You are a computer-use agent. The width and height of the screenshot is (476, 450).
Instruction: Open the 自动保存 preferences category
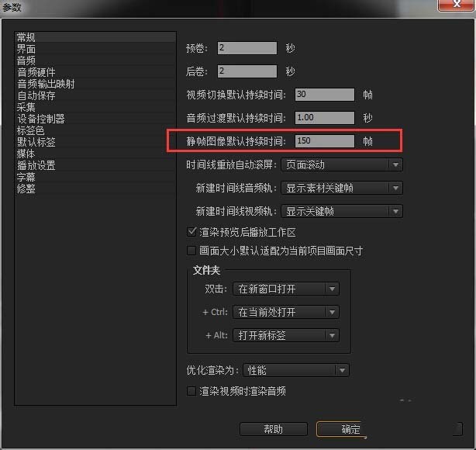point(95,95)
